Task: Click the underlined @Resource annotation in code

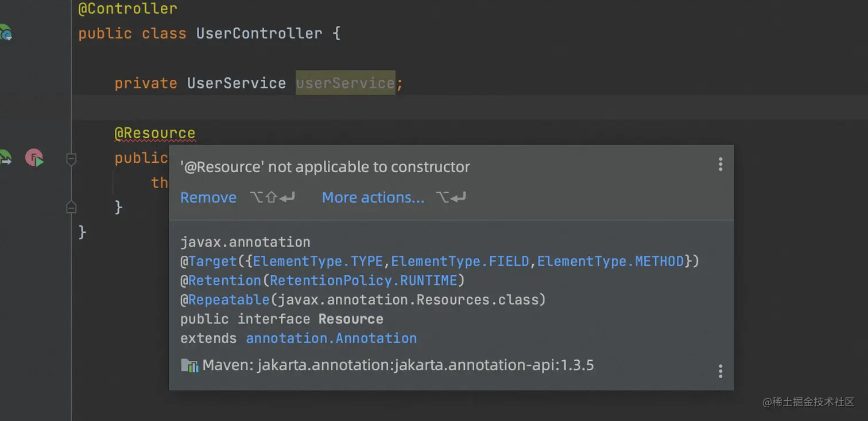Action: pyautogui.click(x=154, y=134)
